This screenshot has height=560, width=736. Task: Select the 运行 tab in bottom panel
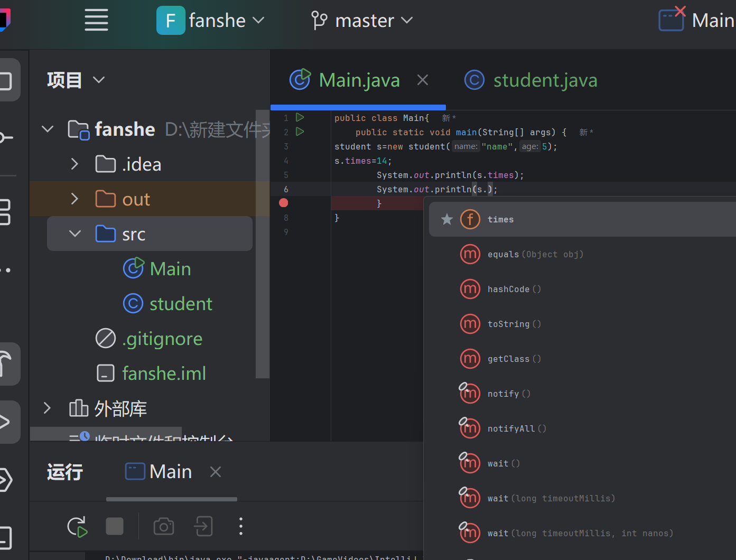point(64,472)
